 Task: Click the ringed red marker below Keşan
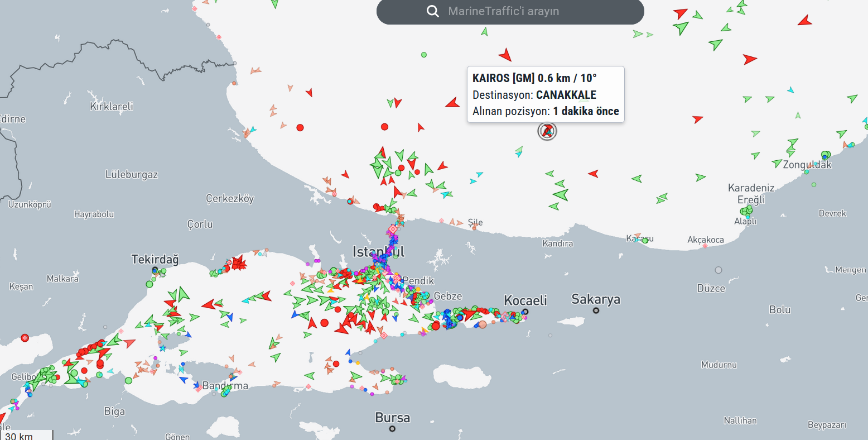[25, 338]
